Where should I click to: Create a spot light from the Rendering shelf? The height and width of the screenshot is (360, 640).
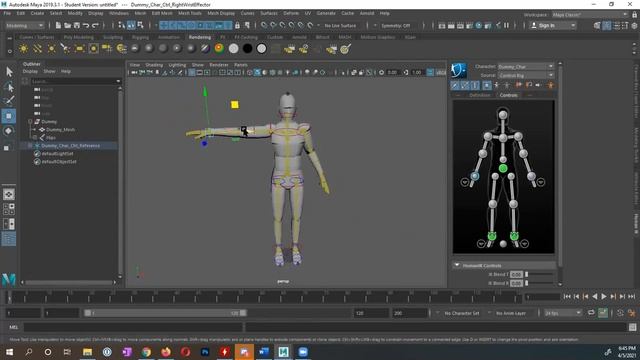[65, 49]
